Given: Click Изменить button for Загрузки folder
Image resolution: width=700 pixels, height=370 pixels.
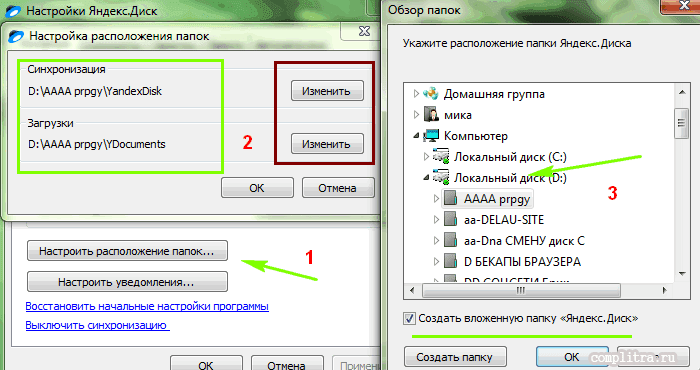Looking at the screenshot, I should click(327, 144).
